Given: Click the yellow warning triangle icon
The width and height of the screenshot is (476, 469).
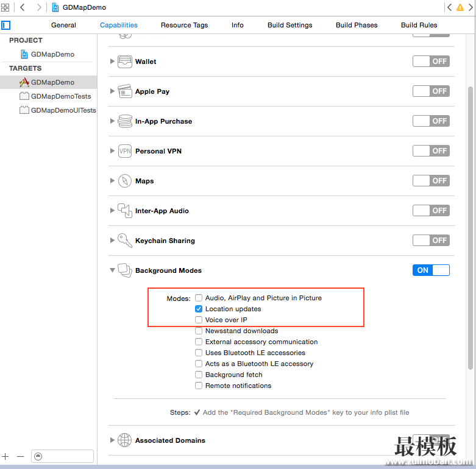Looking at the screenshot, I should [x=460, y=7].
